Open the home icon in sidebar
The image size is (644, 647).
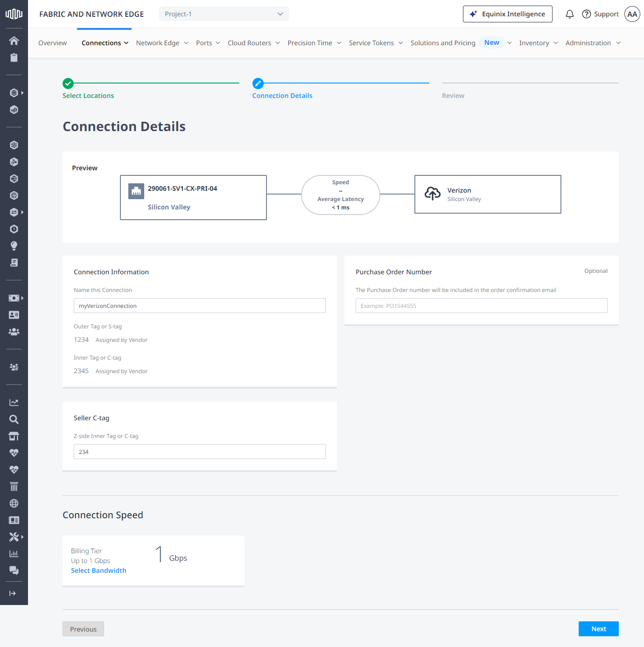tap(14, 41)
